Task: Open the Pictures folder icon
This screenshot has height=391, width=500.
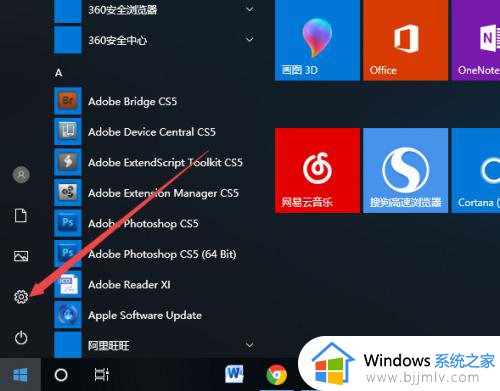Action: pyautogui.click(x=21, y=256)
